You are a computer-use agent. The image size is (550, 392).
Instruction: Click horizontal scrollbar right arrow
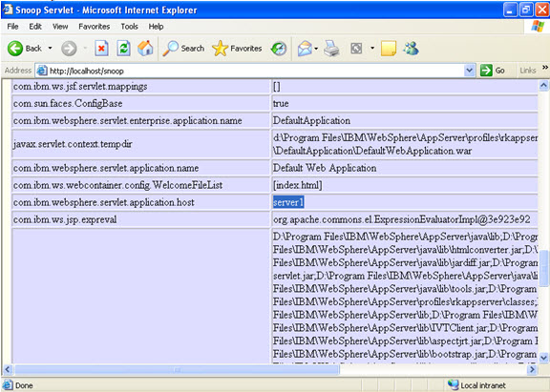(x=533, y=369)
